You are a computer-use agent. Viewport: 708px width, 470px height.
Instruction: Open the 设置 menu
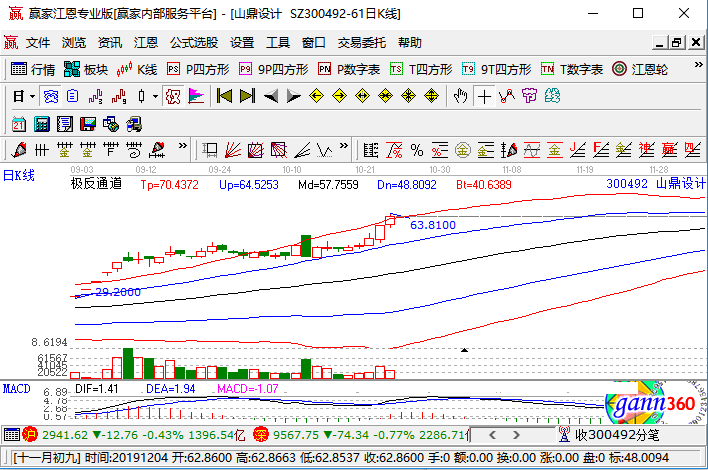[x=242, y=43]
